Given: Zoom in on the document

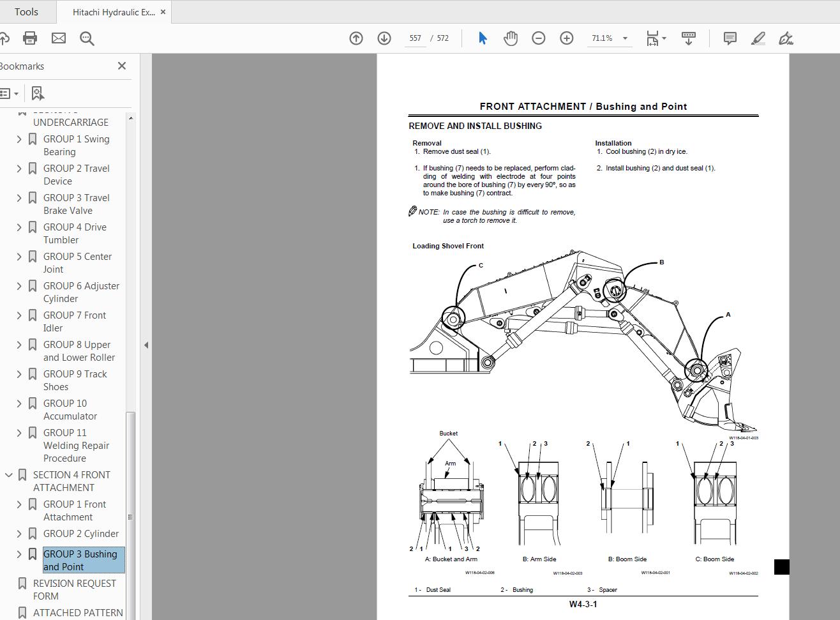Looking at the screenshot, I should (x=566, y=38).
